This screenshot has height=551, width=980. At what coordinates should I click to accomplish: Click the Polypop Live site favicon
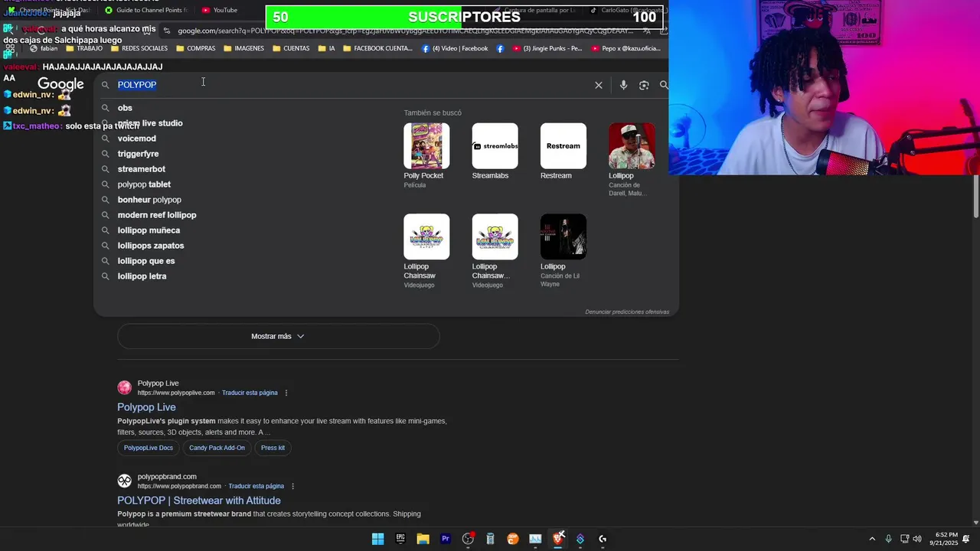[124, 387]
